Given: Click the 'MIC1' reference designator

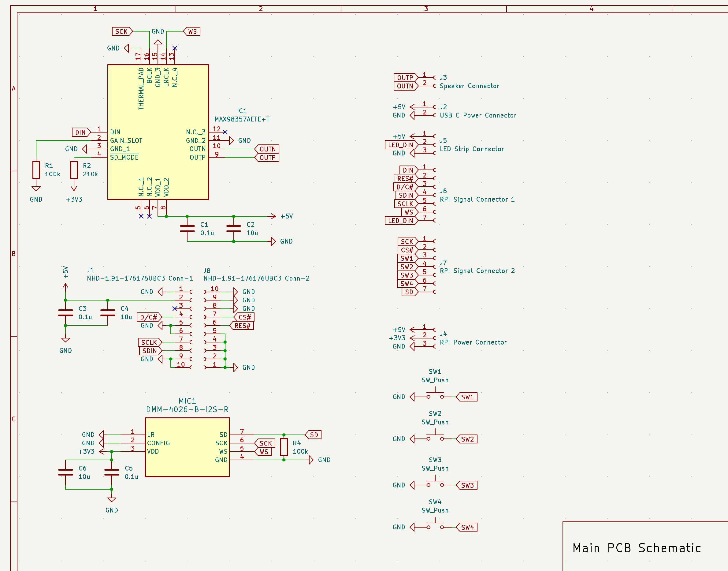Looking at the screenshot, I should [188, 401].
